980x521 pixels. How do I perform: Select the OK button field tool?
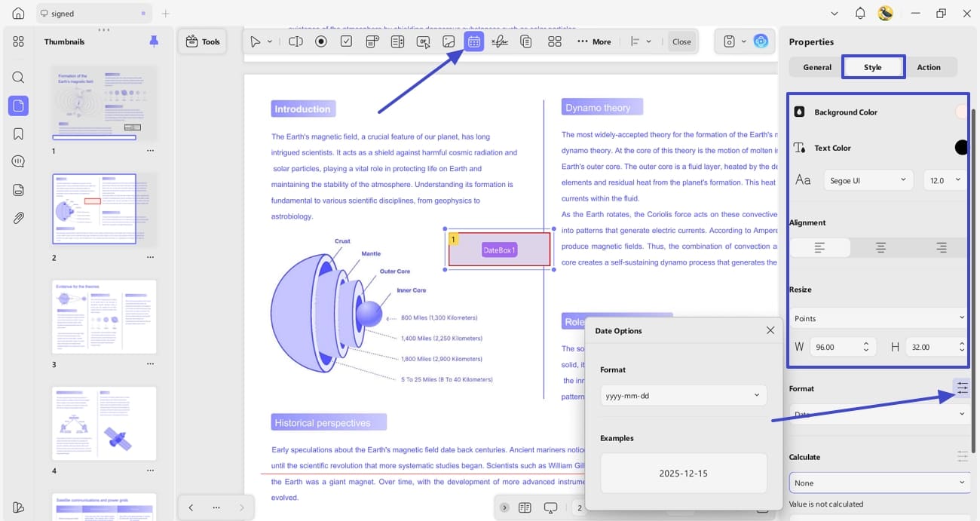click(423, 41)
